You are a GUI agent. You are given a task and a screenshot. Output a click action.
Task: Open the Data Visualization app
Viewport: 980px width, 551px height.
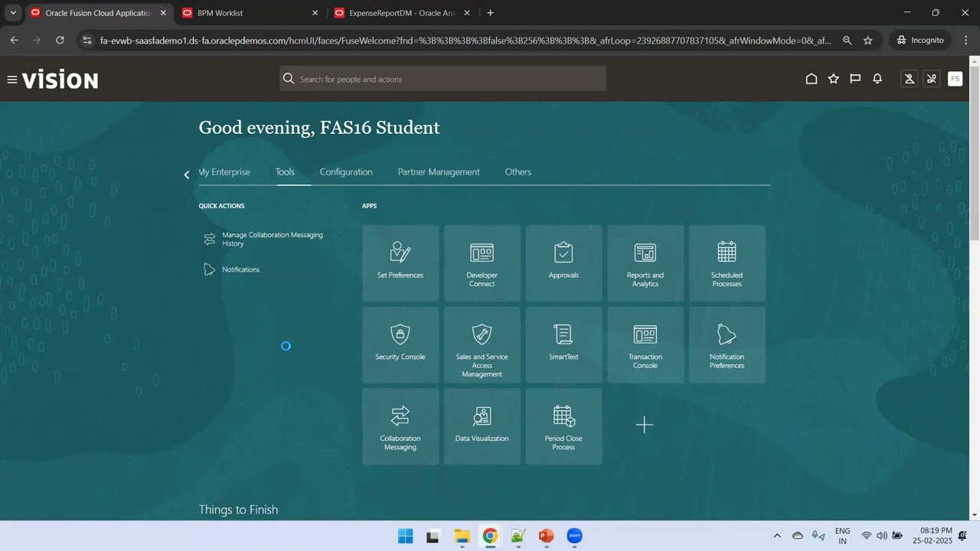482,426
